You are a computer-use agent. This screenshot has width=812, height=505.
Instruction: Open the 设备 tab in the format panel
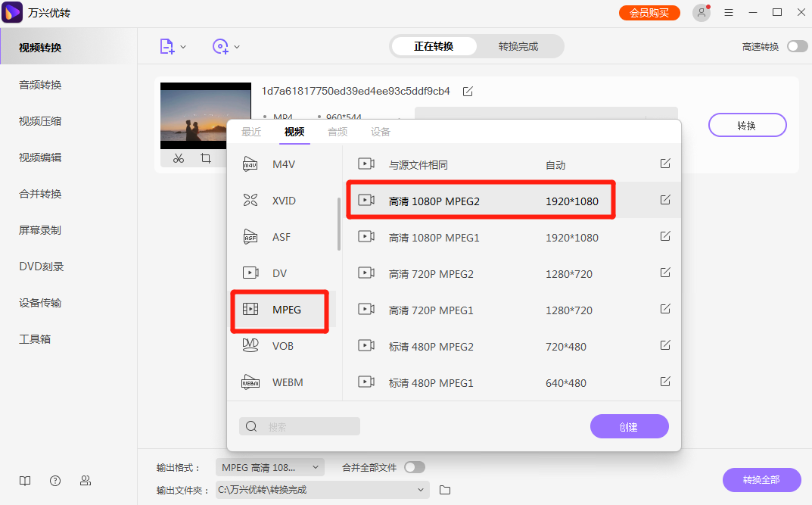(381, 131)
